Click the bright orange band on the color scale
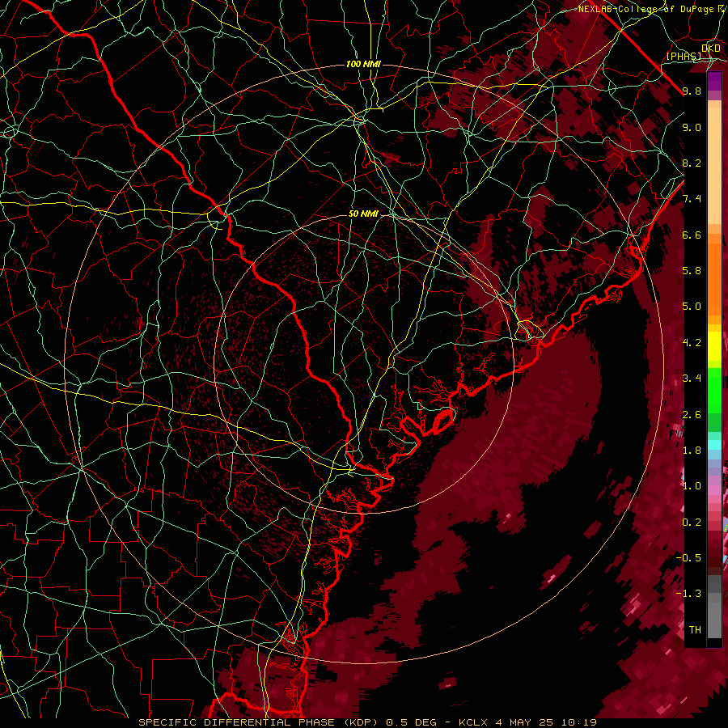The width and height of the screenshot is (728, 728). coord(714,278)
